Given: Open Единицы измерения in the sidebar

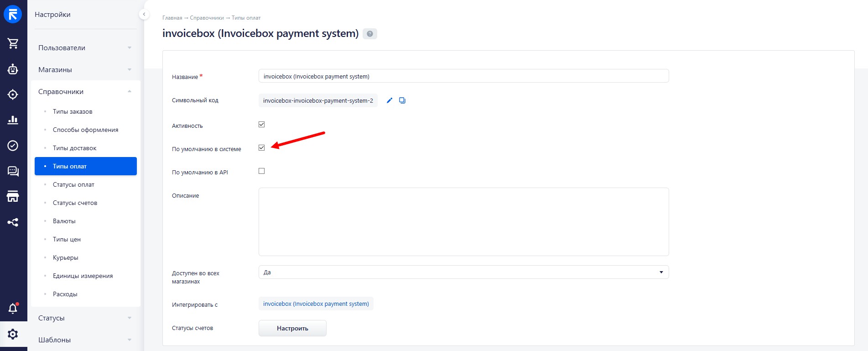Looking at the screenshot, I should (x=83, y=276).
